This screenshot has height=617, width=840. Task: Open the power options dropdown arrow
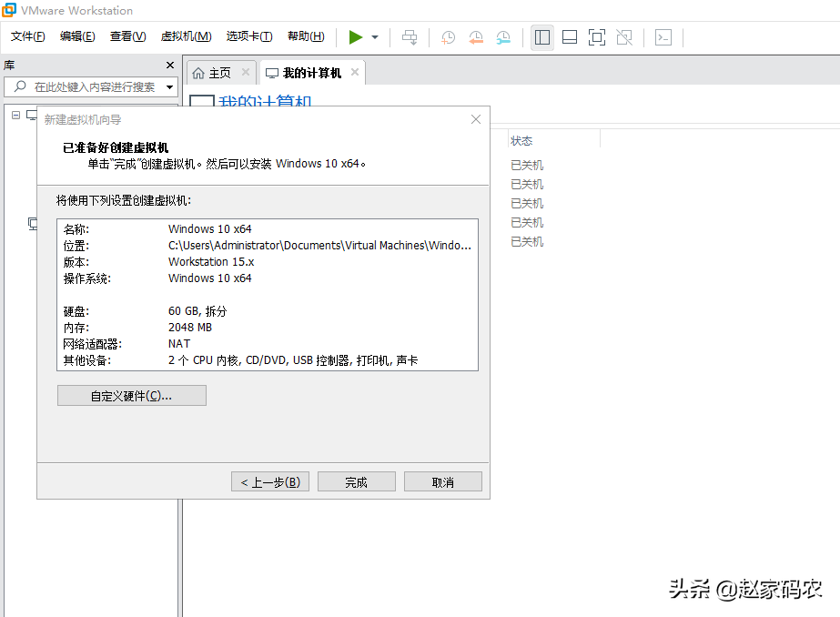coord(375,37)
